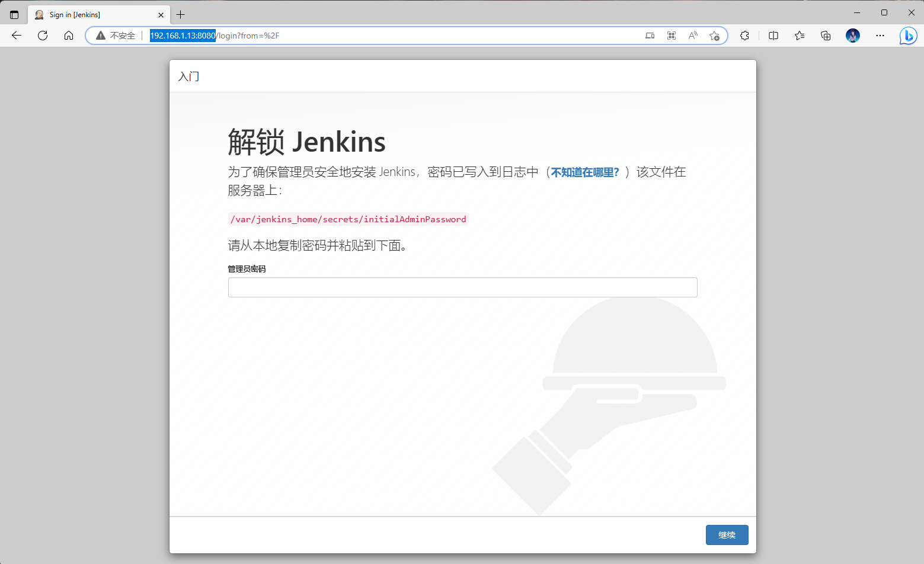
Task: Click the QR code generator icon
Action: (672, 36)
